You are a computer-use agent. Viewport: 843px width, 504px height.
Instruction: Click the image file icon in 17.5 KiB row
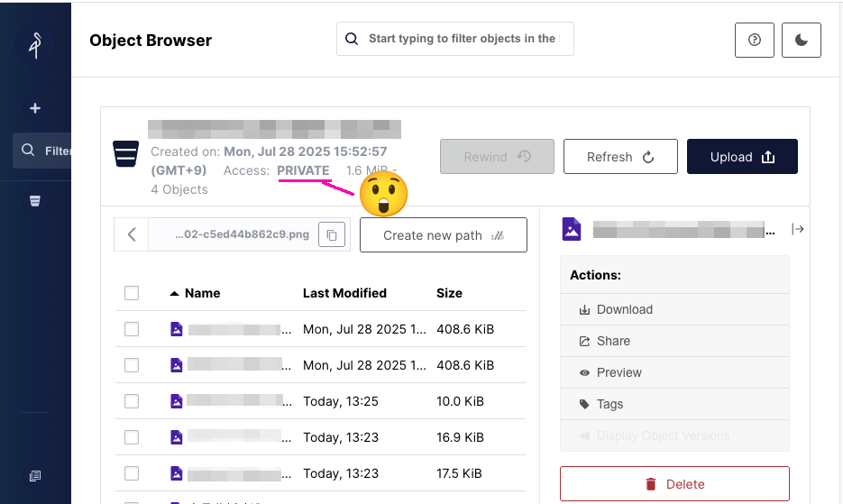click(x=177, y=473)
